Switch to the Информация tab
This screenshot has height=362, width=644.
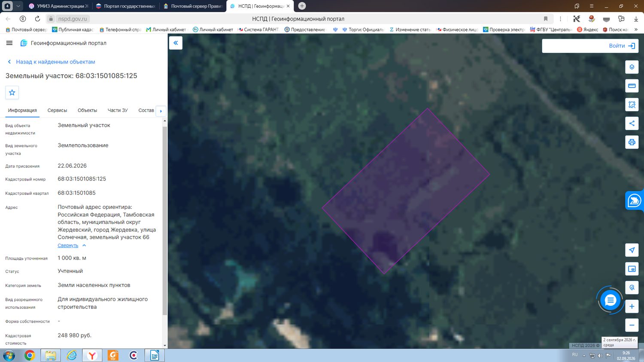click(x=22, y=110)
